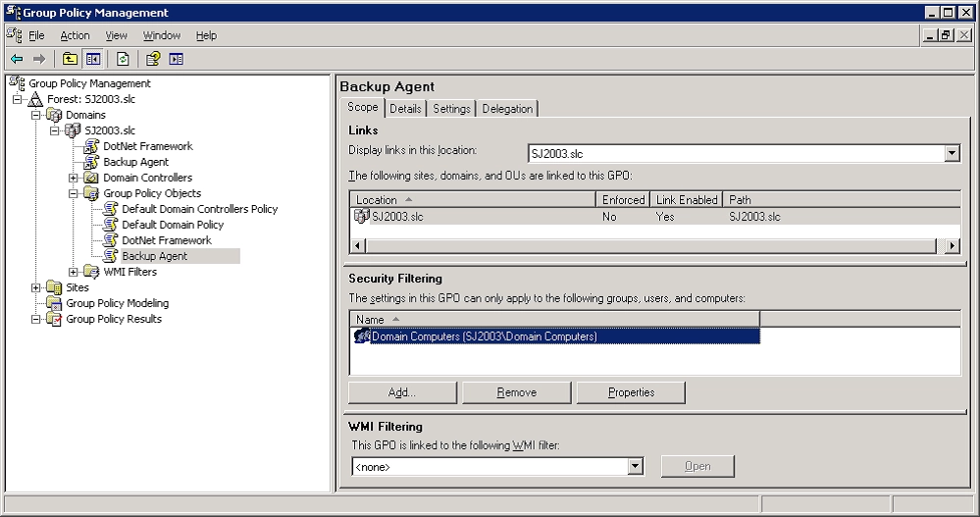Sort Links list by Enforced column header
980x517 pixels.
tap(623, 199)
